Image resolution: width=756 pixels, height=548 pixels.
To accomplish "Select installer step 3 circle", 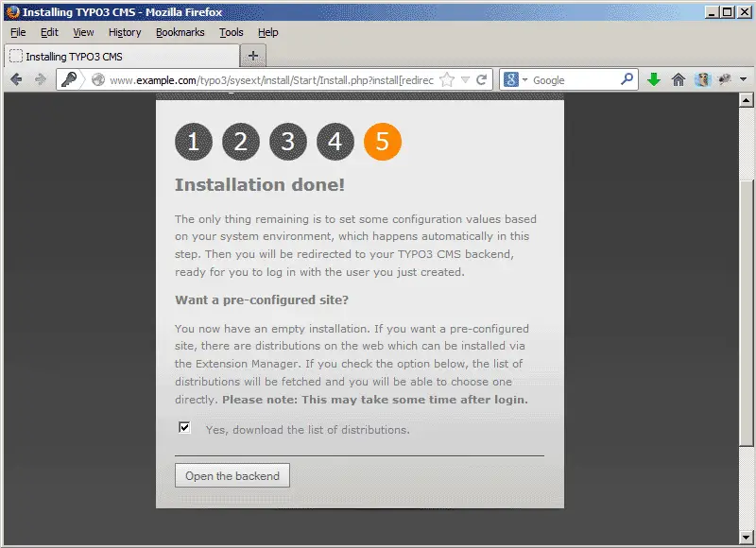I will (288, 142).
